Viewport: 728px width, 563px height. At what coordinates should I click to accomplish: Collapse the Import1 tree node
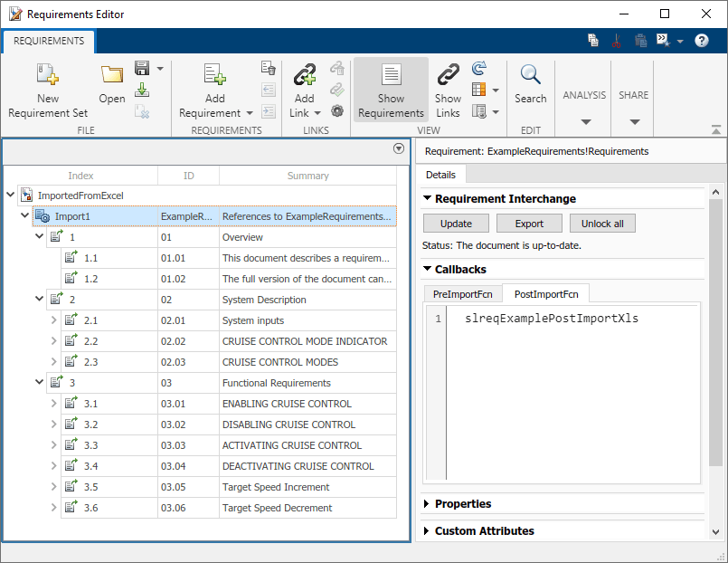pos(24,216)
